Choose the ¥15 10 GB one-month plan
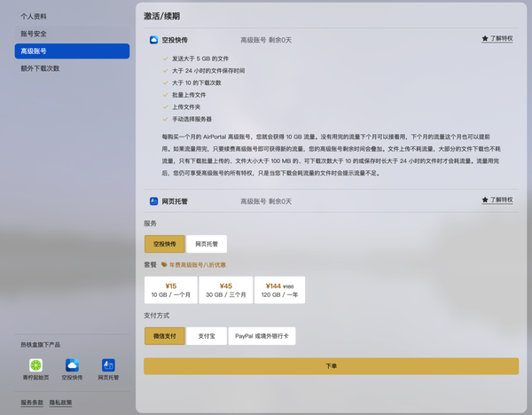This screenshot has height=415, width=532. point(170,290)
